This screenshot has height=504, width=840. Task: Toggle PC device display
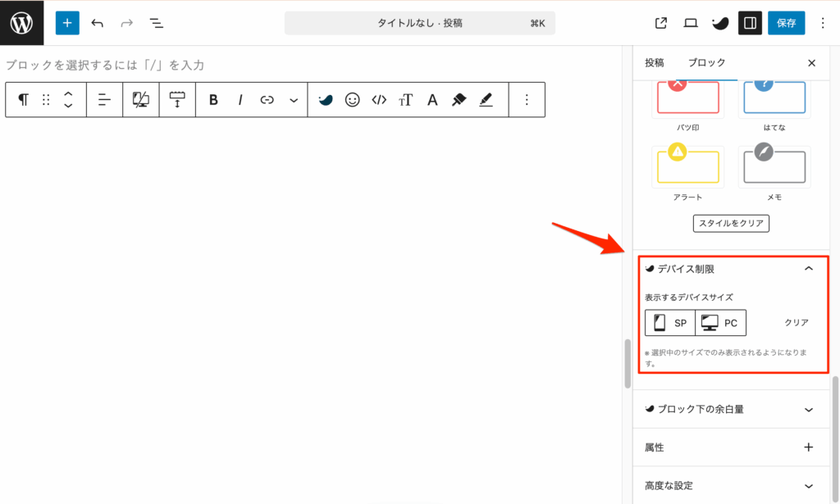tap(720, 323)
